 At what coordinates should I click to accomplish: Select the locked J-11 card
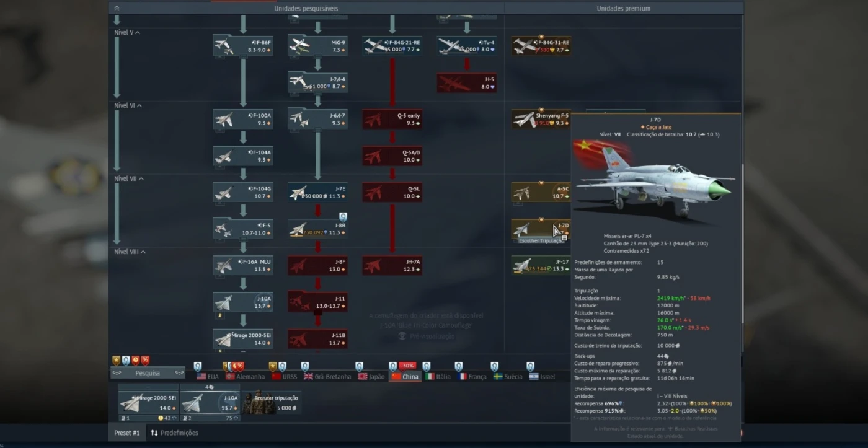click(317, 302)
